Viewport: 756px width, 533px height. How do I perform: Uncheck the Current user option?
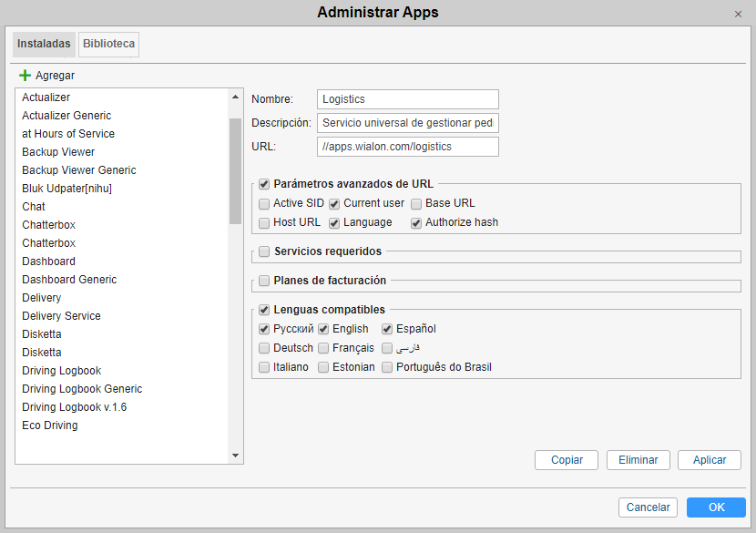tap(334, 203)
